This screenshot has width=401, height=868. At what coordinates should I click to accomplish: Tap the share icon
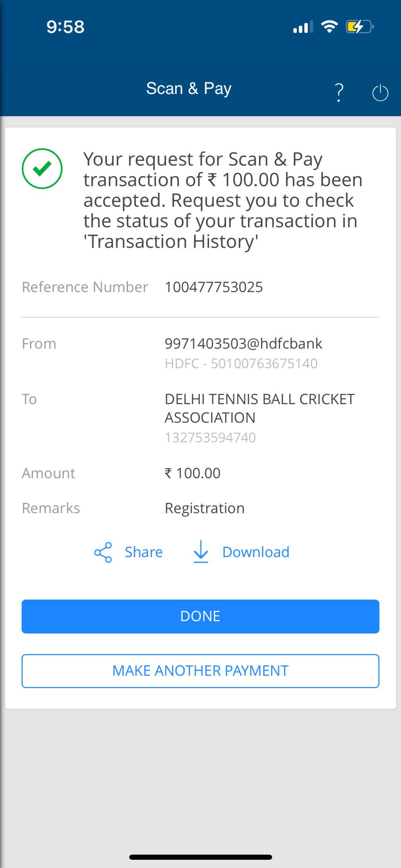tap(103, 552)
